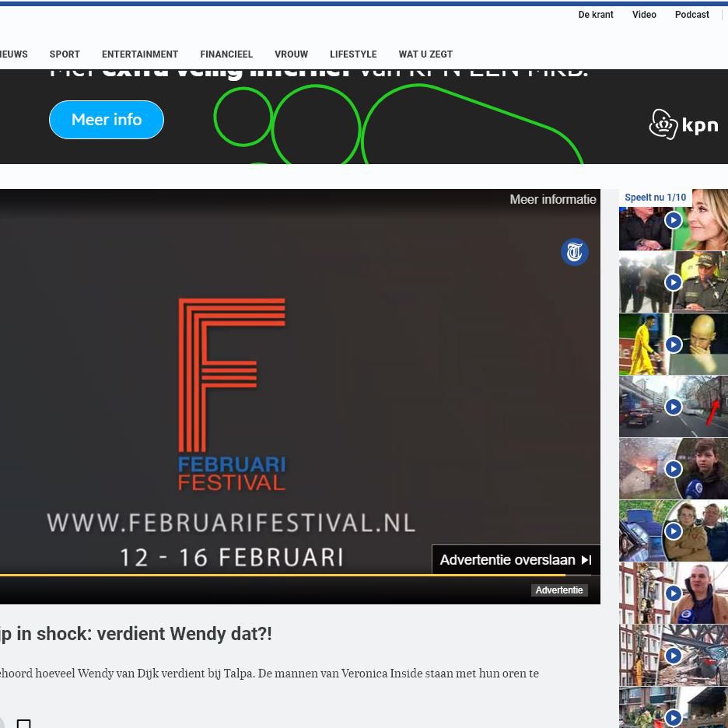This screenshot has height=728, width=728.
Task: Play the yellow-jacket athlete video thumbnail
Action: (x=673, y=344)
